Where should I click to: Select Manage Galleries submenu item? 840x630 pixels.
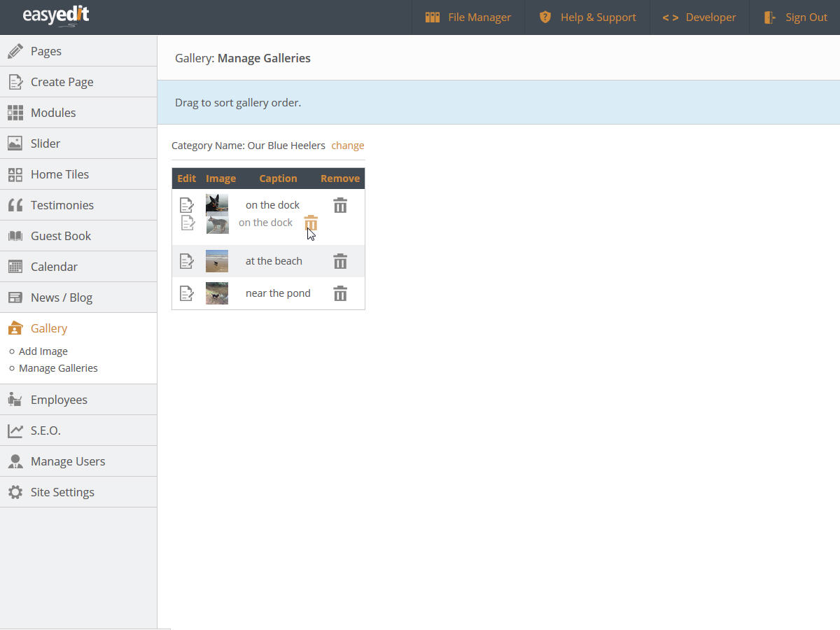coord(58,368)
